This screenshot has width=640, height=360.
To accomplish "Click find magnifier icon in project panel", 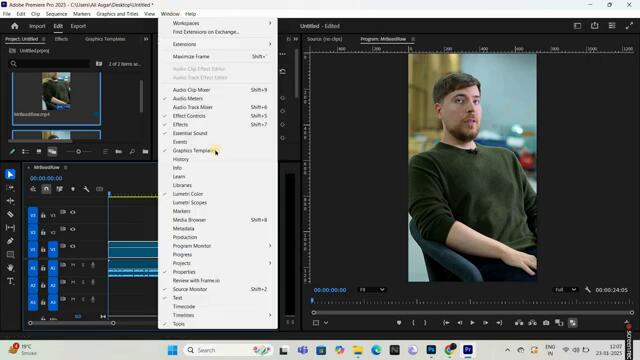I will tap(132, 151).
